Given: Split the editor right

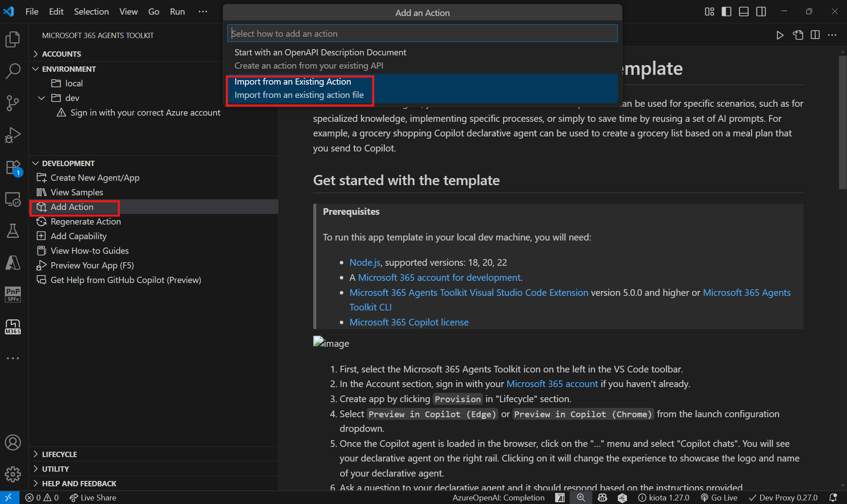Looking at the screenshot, I should tap(815, 35).
